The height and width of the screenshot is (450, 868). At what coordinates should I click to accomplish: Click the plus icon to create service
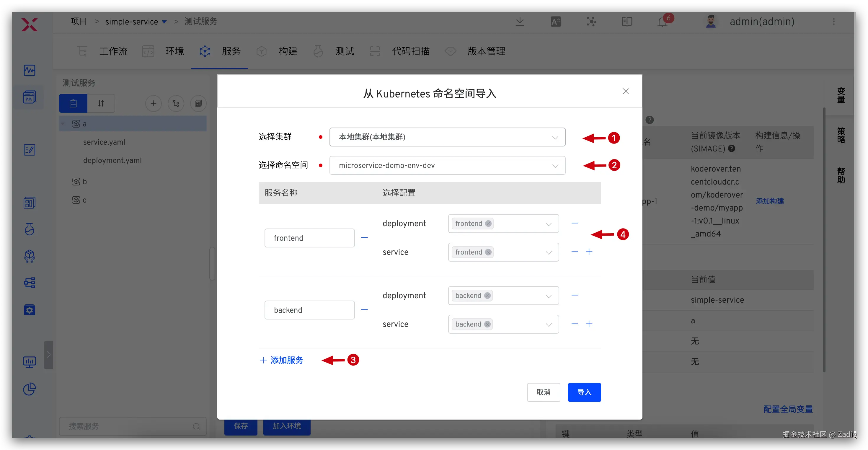pos(153,103)
